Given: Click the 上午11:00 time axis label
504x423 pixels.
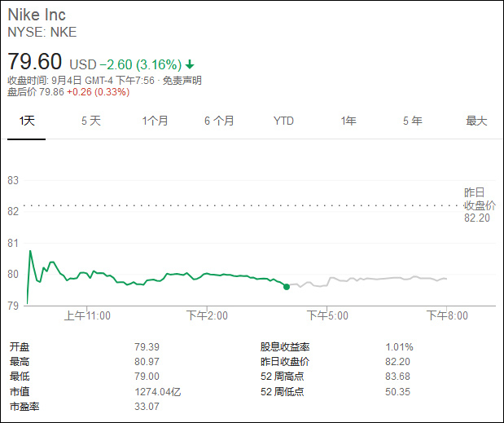Looking at the screenshot, I should (x=87, y=315).
